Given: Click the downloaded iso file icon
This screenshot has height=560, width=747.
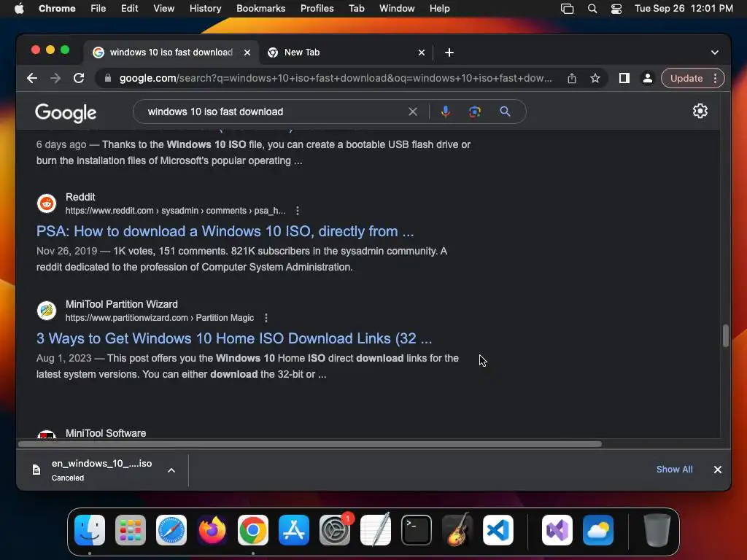Looking at the screenshot, I should point(36,470).
